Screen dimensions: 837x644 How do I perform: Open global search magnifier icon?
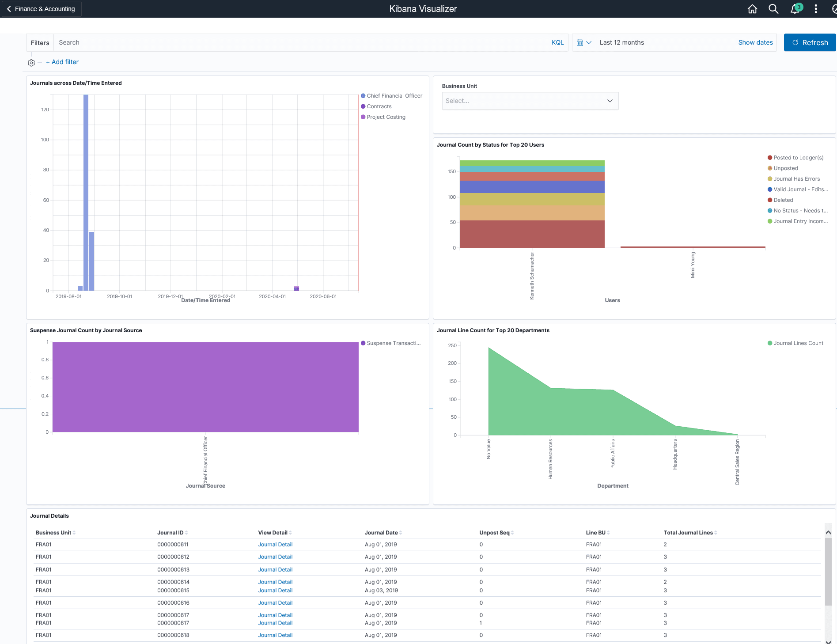[x=773, y=9]
